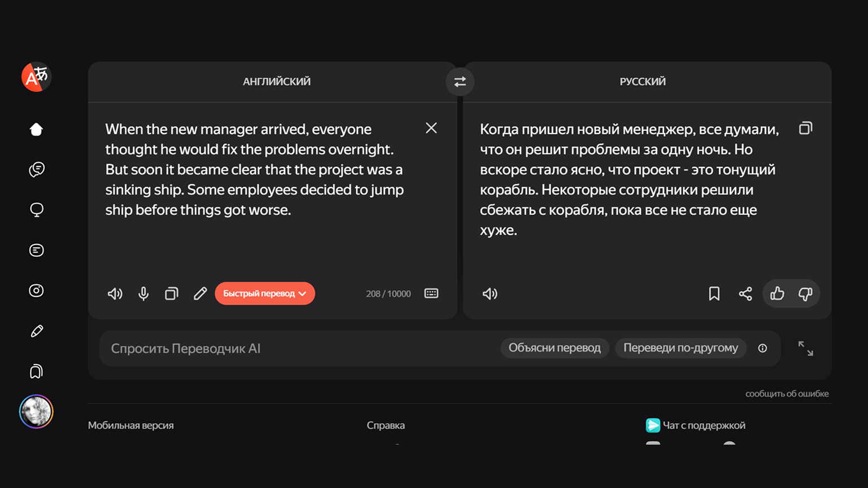
Task: Click the Переведи по-другому suggestion
Action: (x=680, y=348)
